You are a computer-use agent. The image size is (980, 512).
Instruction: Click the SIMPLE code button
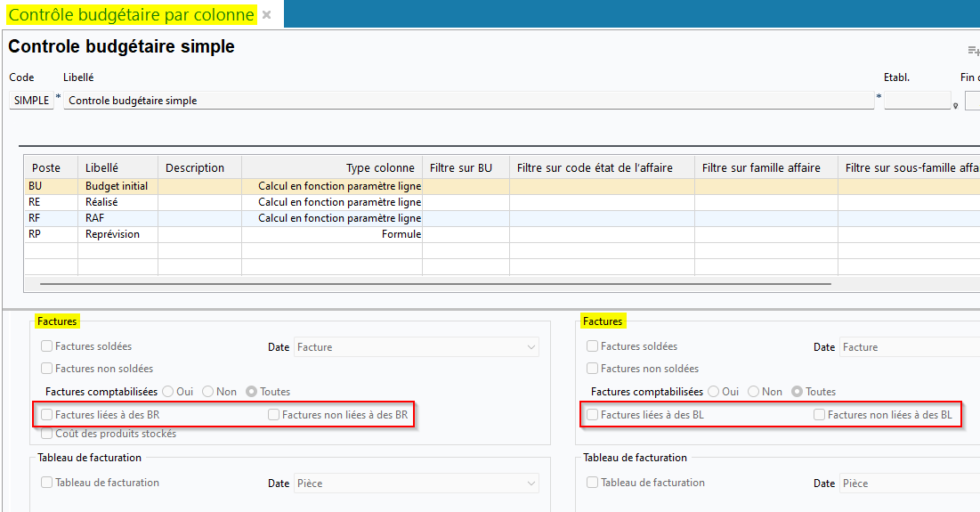31,101
